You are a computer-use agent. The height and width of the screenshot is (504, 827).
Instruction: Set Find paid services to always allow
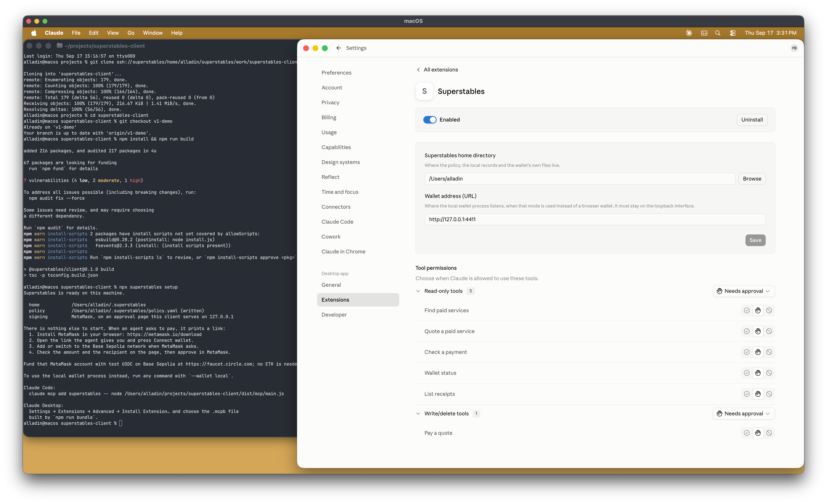tap(747, 310)
